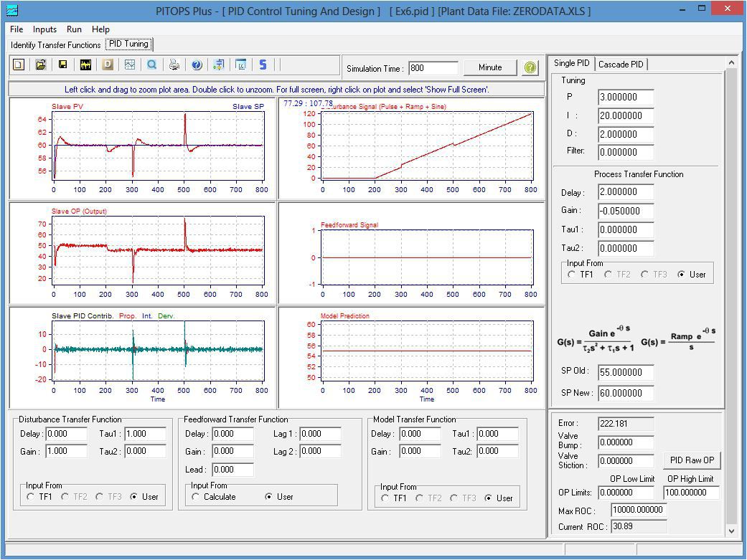
Task: Click the Tuning Filter value field
Action: point(626,153)
